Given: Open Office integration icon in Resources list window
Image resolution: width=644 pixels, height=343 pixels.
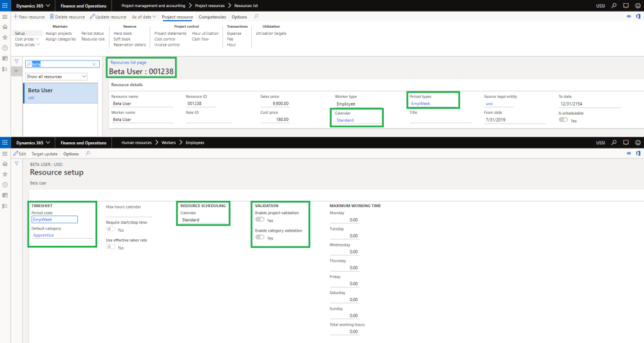Looking at the screenshot, I should pos(638,17).
